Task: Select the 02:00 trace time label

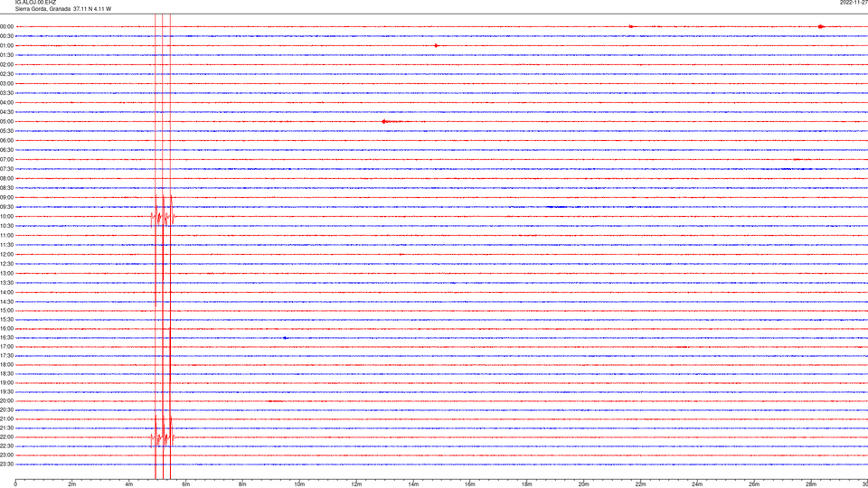Action: pos(6,64)
